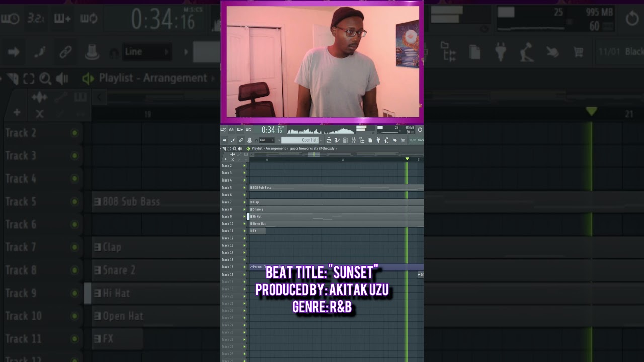Click the left scroll arrow on the playlist overview

pos(252,154)
